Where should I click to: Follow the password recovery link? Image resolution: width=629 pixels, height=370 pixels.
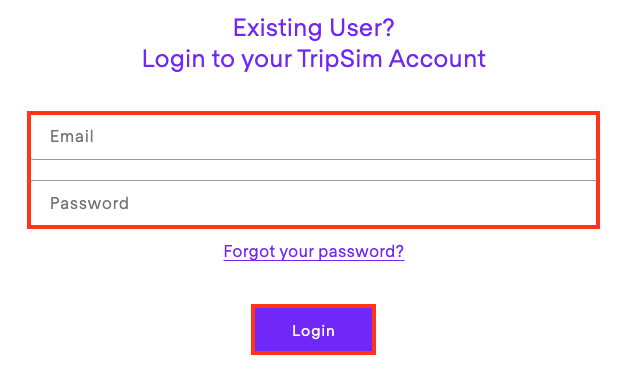(314, 252)
